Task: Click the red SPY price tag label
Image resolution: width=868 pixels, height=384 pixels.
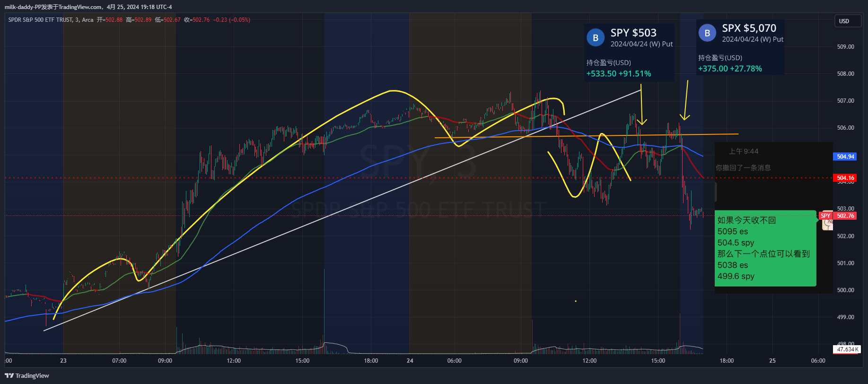Action: 825,216
